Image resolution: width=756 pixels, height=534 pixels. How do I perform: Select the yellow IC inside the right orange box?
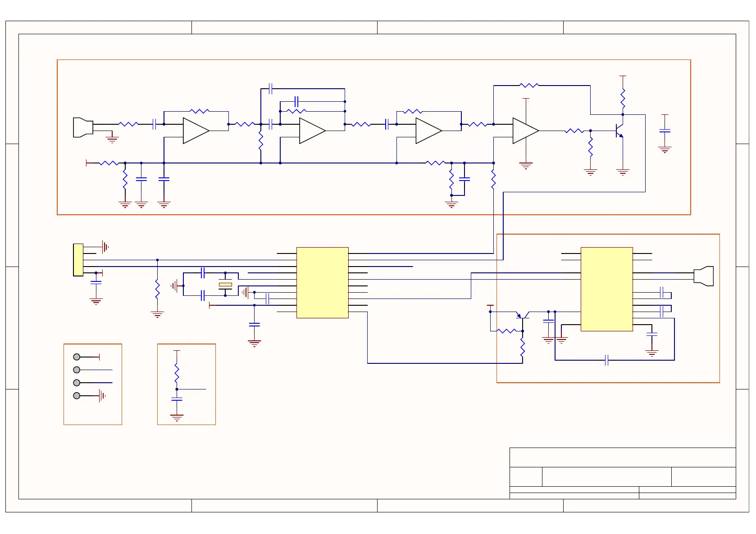tap(607, 289)
